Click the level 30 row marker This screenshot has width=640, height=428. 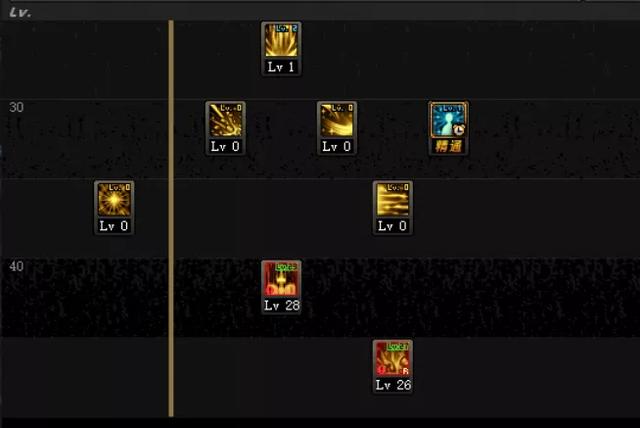16,107
